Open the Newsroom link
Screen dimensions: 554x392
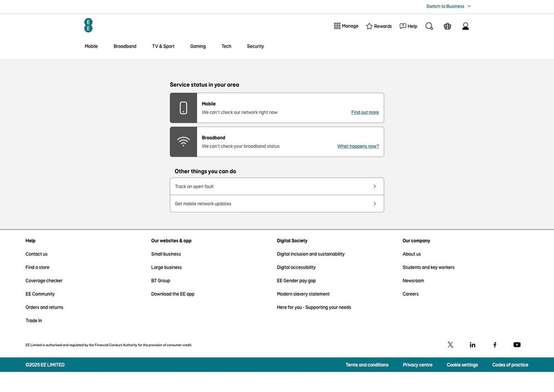[413, 280]
